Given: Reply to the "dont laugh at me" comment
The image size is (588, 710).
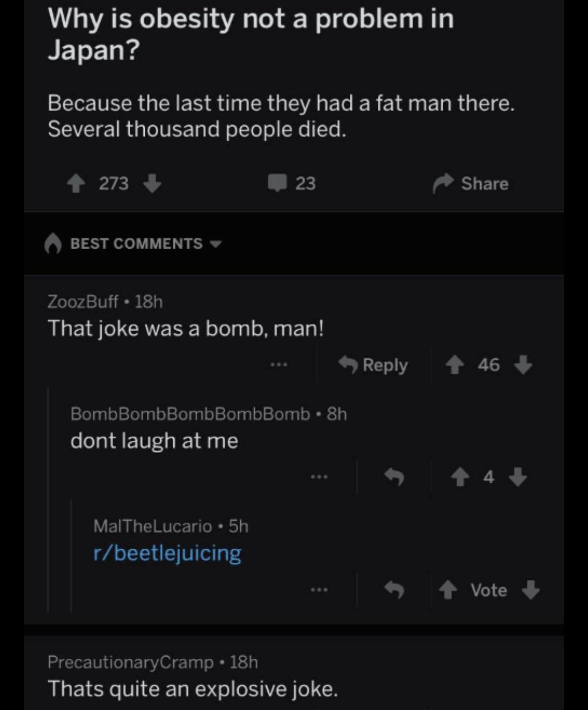Looking at the screenshot, I should (394, 476).
